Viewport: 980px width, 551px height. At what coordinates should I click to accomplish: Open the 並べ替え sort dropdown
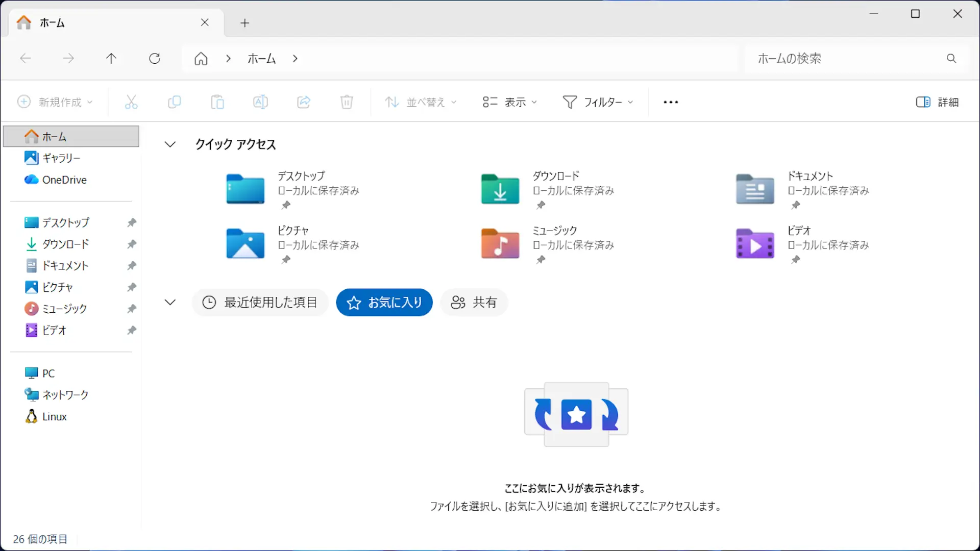420,102
